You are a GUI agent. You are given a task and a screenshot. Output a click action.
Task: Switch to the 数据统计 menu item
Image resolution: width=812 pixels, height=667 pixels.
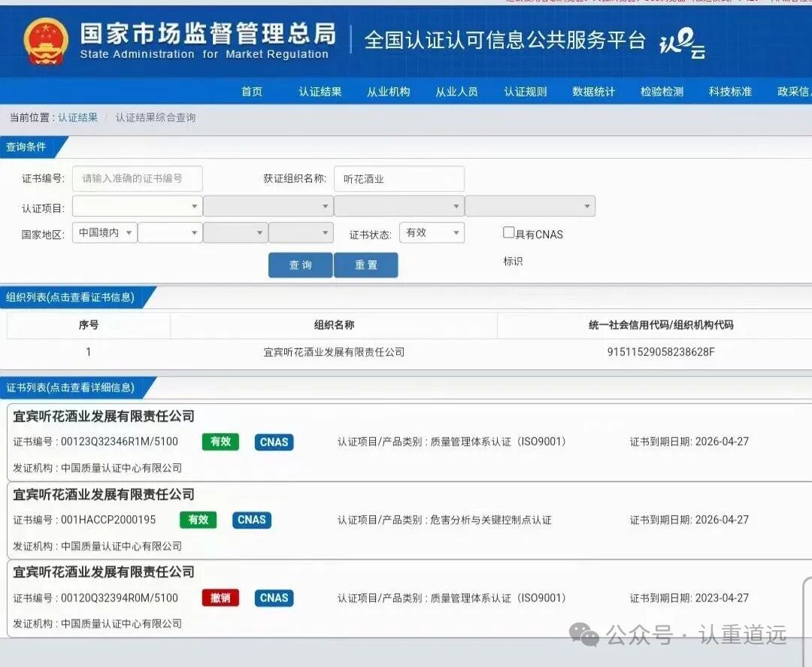593,92
